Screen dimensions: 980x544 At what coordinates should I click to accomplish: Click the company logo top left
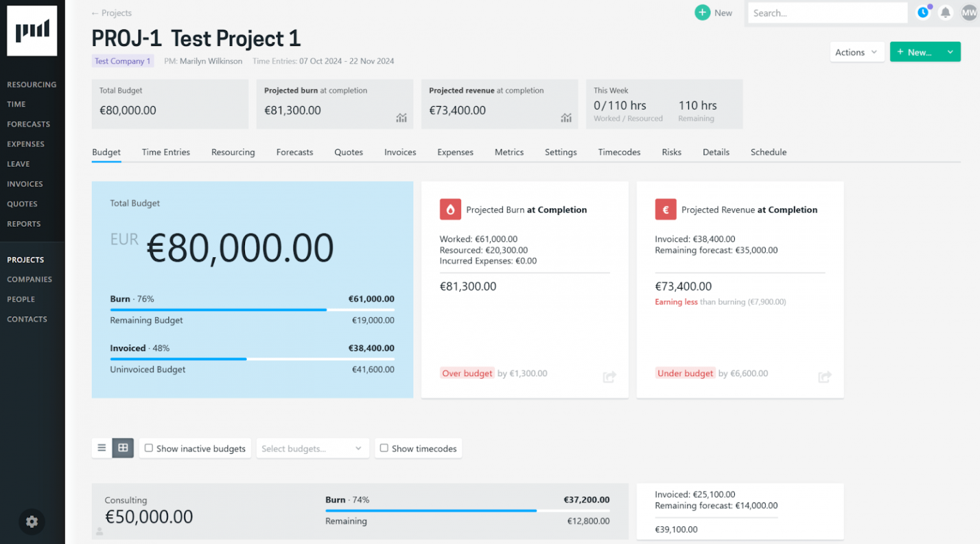point(32,30)
